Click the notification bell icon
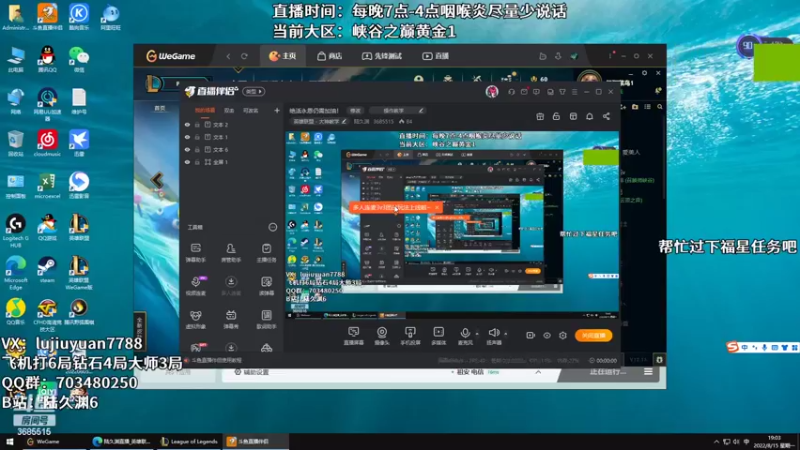The height and width of the screenshot is (450, 800). 590,116
